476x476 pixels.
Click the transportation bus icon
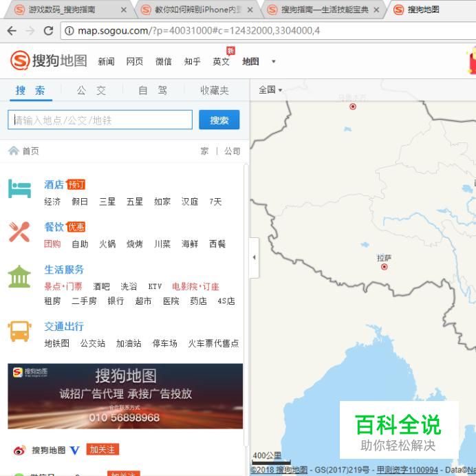coord(19,332)
